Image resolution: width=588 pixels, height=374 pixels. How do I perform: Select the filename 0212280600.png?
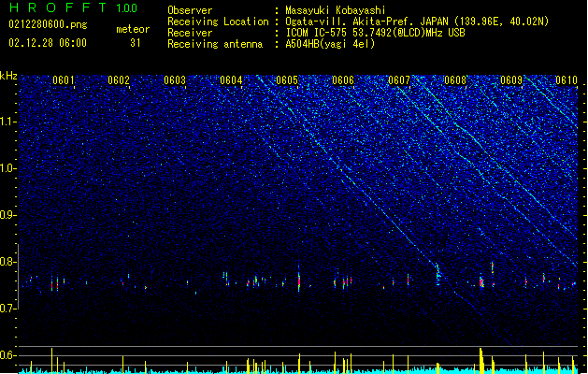tap(48, 25)
